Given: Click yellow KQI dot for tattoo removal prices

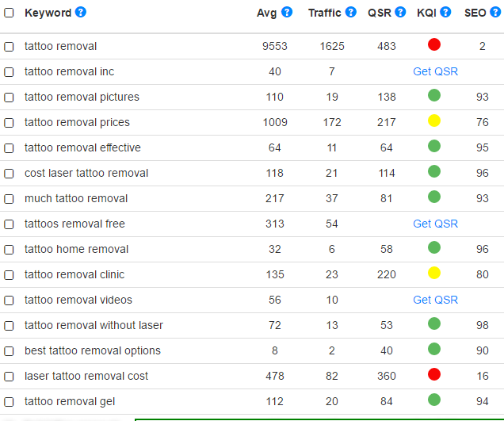Looking at the screenshot, I should 434,121.
